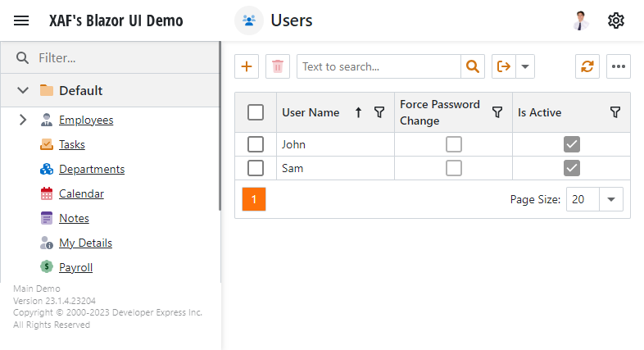Go to the Tasks link
The image size is (644, 350).
pos(72,144)
